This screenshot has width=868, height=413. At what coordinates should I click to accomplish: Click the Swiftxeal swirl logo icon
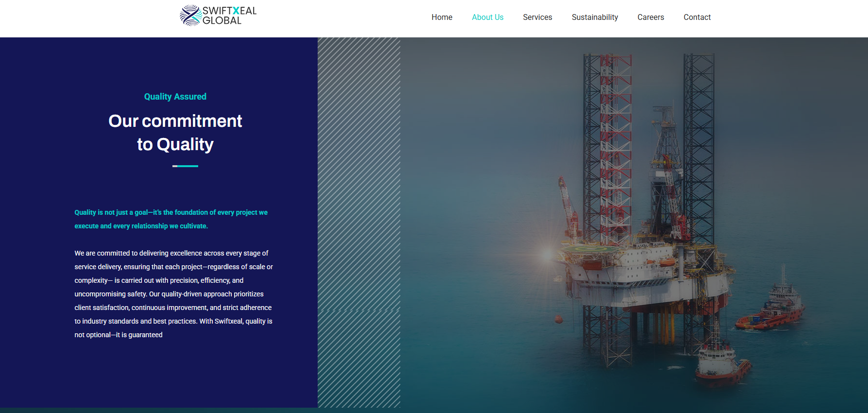(190, 16)
